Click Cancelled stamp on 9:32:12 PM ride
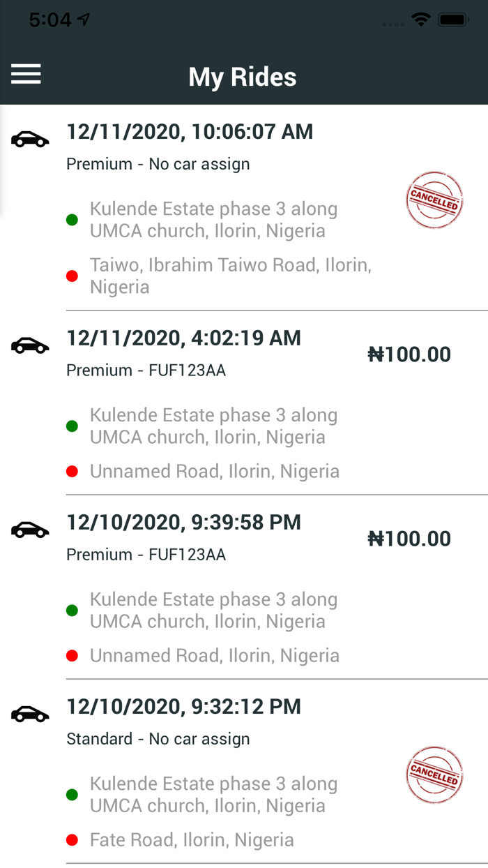488x868 pixels. pos(434,775)
